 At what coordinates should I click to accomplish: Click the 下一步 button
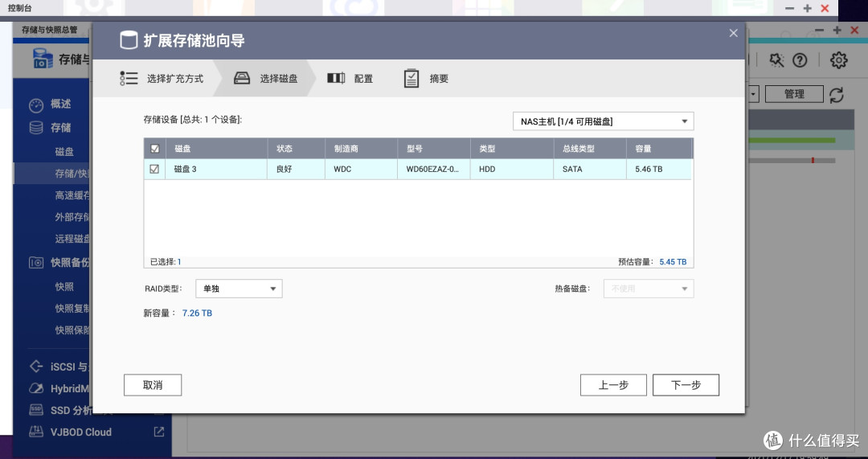(686, 385)
